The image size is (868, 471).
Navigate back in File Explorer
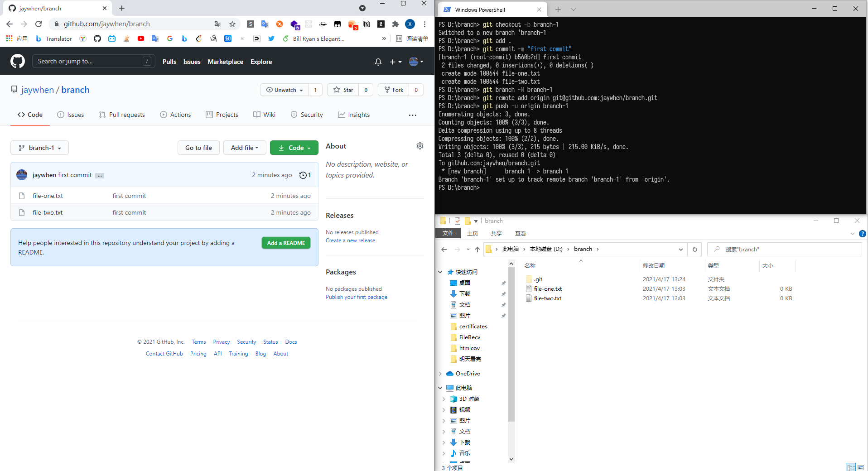(444, 249)
